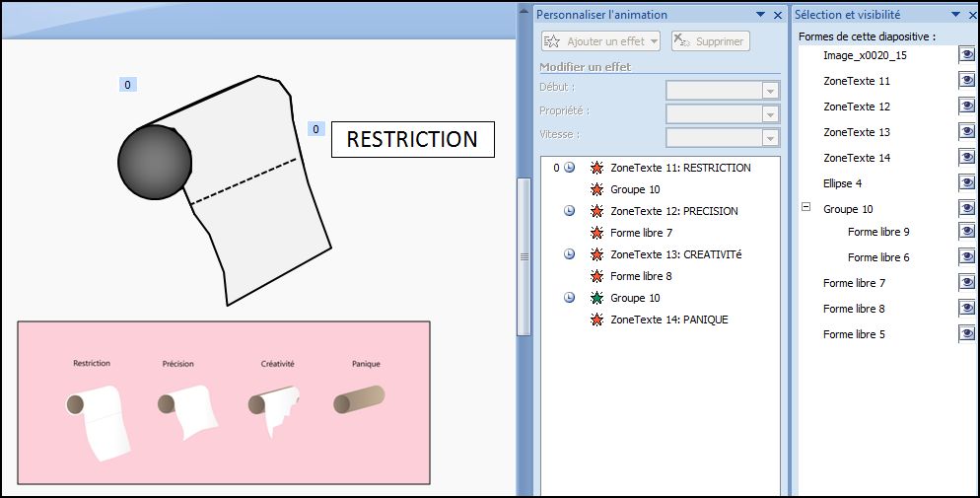Select ZoneTexte 12 in the shapes list
Image resolution: width=980 pixels, height=498 pixels.
click(857, 107)
